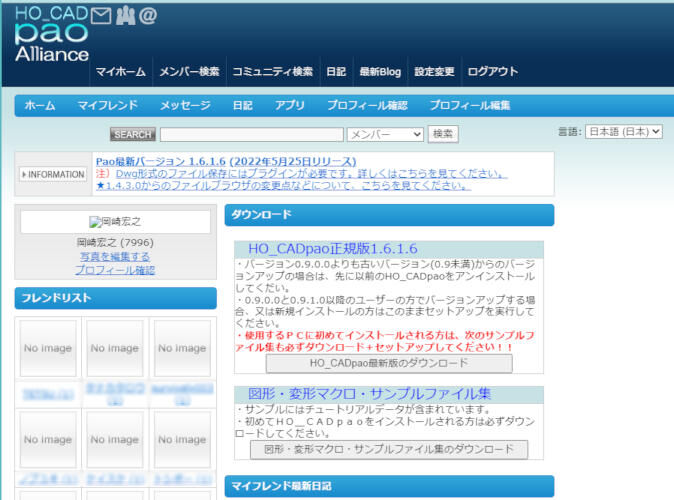Click the 写真を編集する link
The width and height of the screenshot is (674, 500).
click(115, 257)
